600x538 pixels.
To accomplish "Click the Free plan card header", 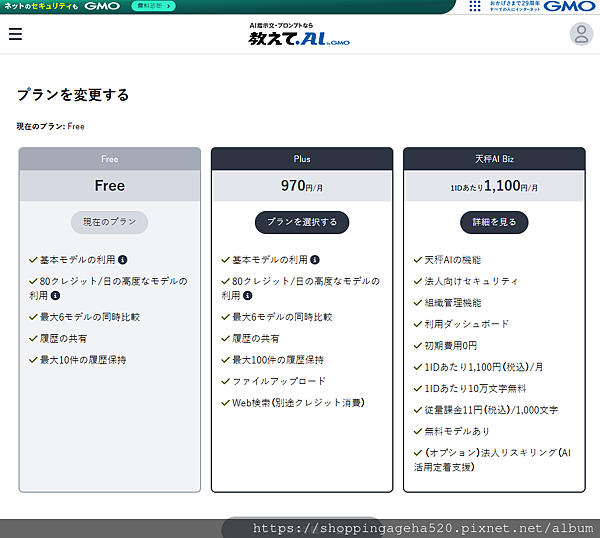I will (109, 159).
